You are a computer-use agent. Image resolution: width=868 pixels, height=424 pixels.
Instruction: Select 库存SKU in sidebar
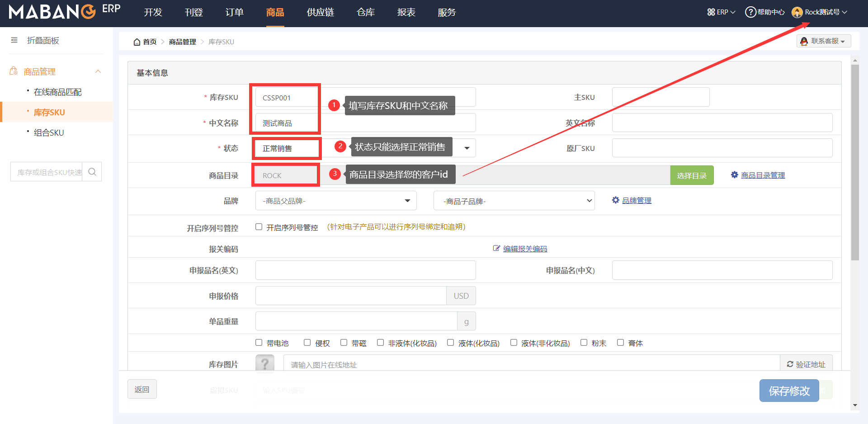pyautogui.click(x=49, y=113)
